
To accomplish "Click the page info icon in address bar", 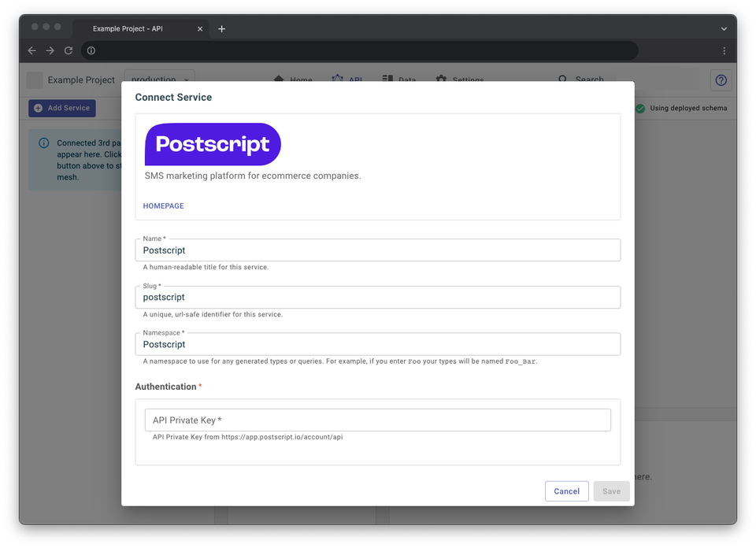I will coord(90,50).
